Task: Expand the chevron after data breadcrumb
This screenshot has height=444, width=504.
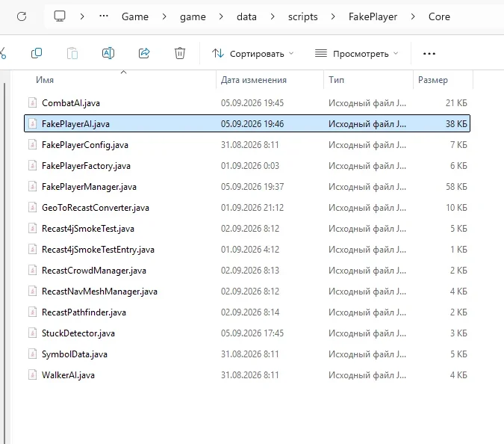Action: pos(273,16)
